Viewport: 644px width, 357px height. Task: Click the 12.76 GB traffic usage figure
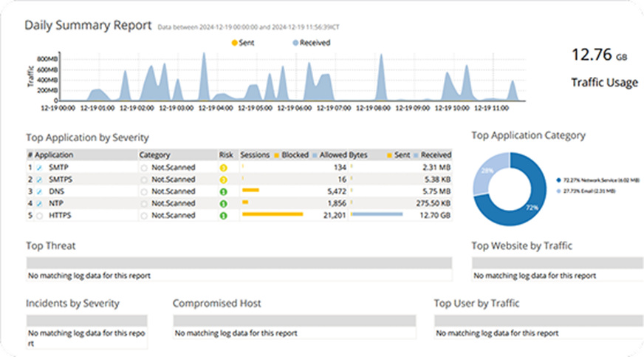pyautogui.click(x=600, y=55)
